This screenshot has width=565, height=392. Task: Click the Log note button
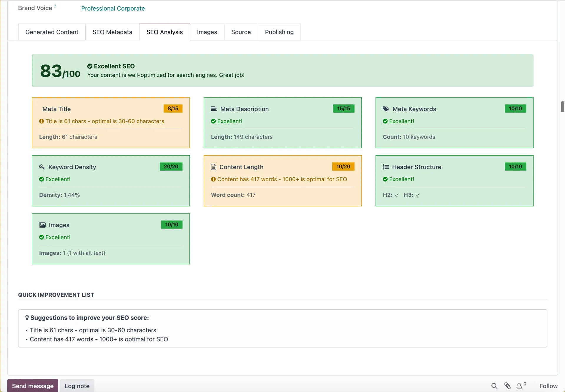point(77,386)
